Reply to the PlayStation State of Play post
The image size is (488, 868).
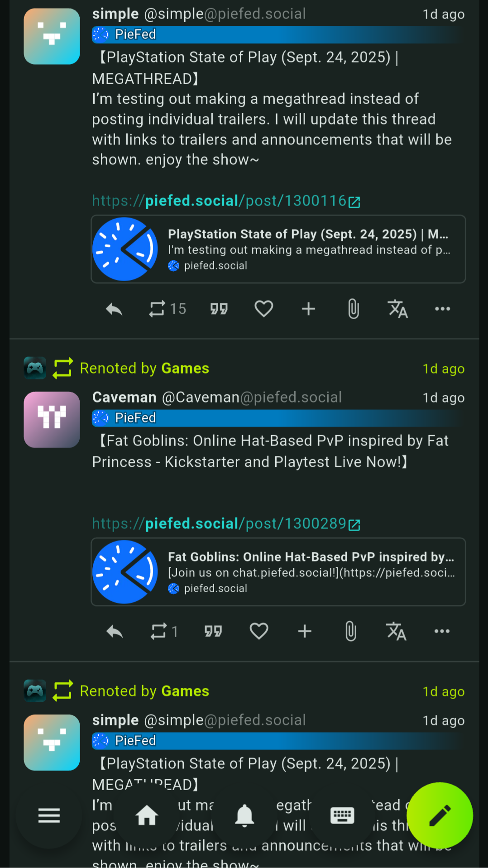coord(114,309)
